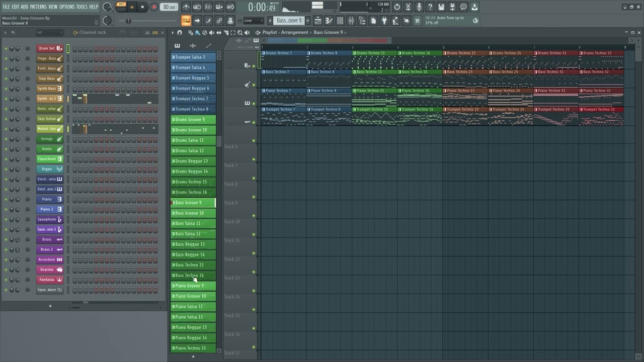Click the undo history icon

pyautogui.click(x=397, y=7)
